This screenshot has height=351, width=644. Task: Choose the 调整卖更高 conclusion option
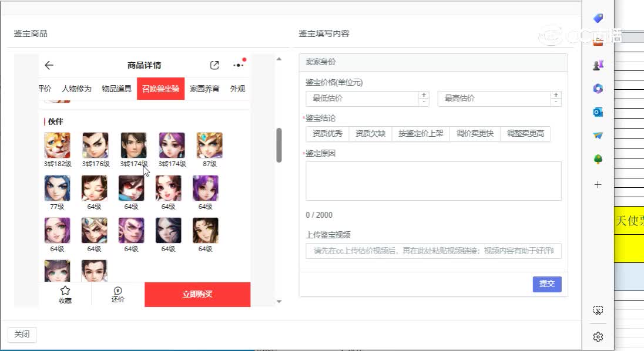pyautogui.click(x=525, y=134)
